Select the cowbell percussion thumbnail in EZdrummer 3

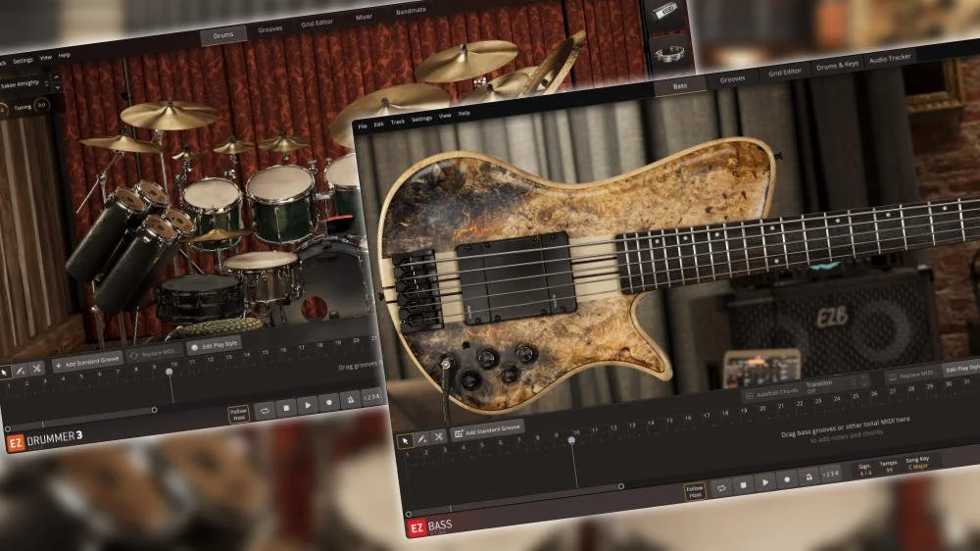click(665, 12)
